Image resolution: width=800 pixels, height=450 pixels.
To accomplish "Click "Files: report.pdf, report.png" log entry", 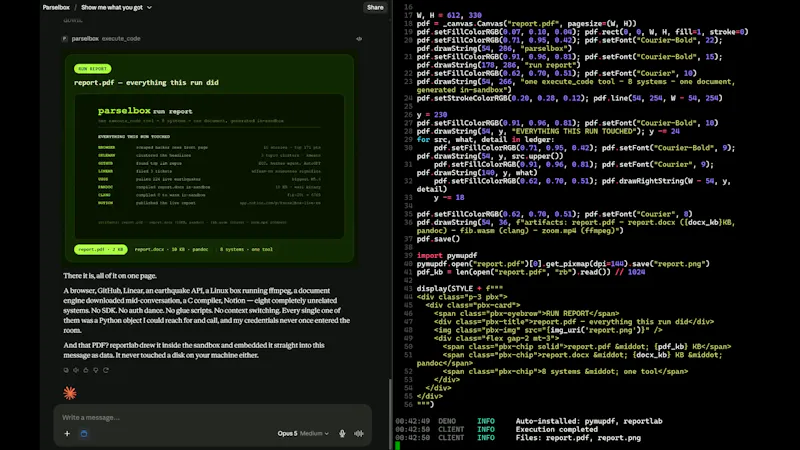I will pyautogui.click(x=578, y=438).
